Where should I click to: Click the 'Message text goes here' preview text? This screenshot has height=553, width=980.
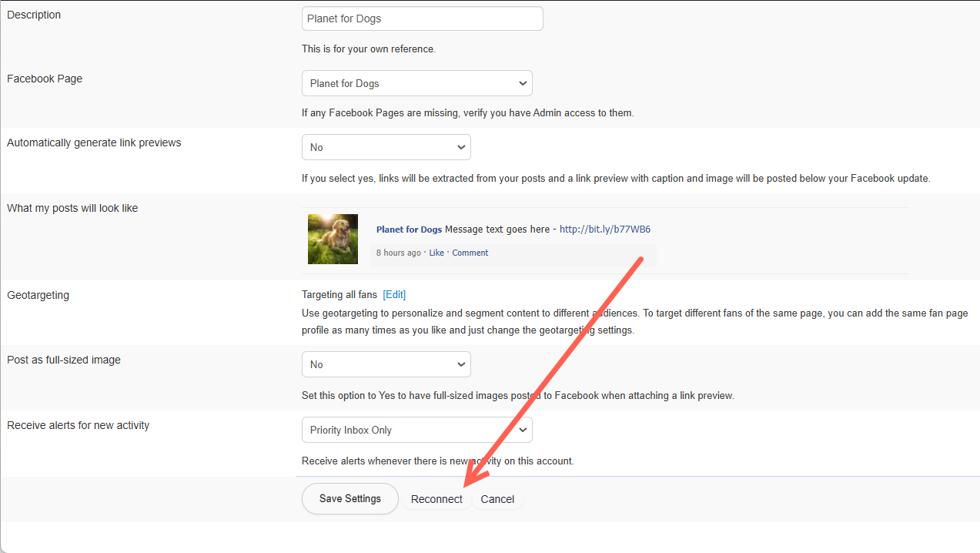coord(497,230)
